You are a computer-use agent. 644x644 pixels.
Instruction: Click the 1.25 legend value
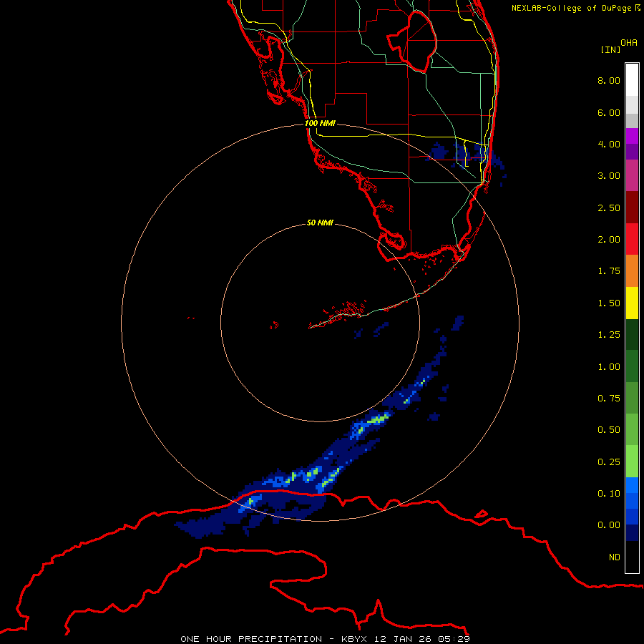coord(609,335)
